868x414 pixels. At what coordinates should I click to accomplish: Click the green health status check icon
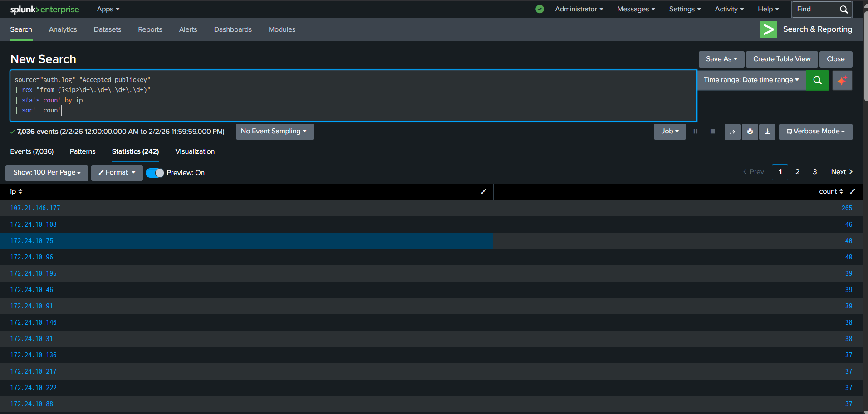coord(539,9)
